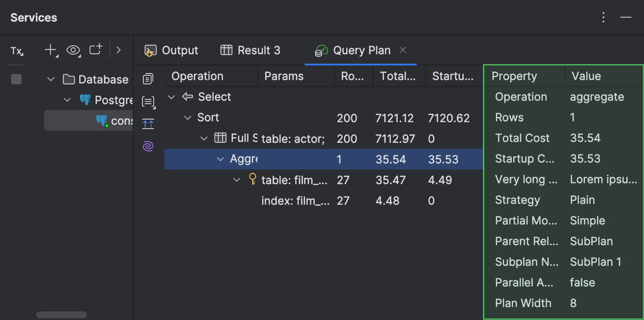644x320 pixels.
Task: Click the scroll to top arrows icon
Action: [148, 124]
